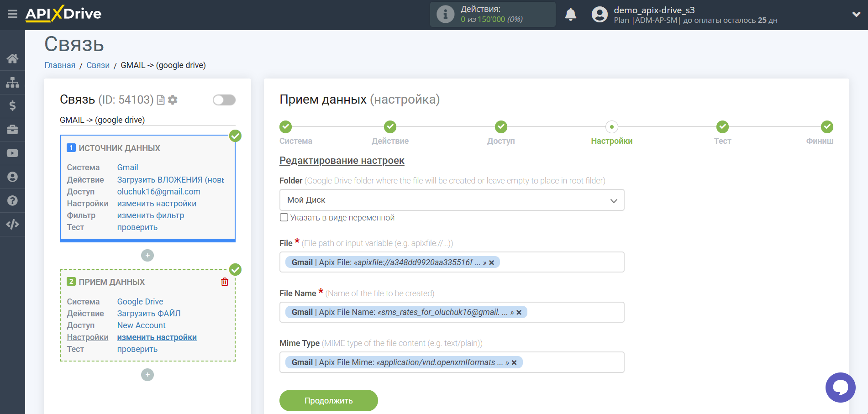Click the actions counter panel

click(493, 14)
